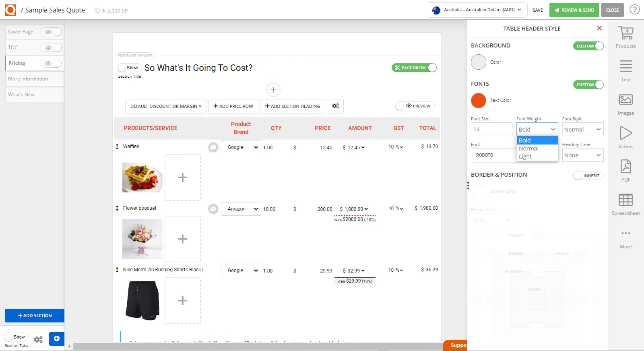The height and width of the screenshot is (351, 644).
Task: Open brand dropdown for Waffles row
Action: pos(241,147)
